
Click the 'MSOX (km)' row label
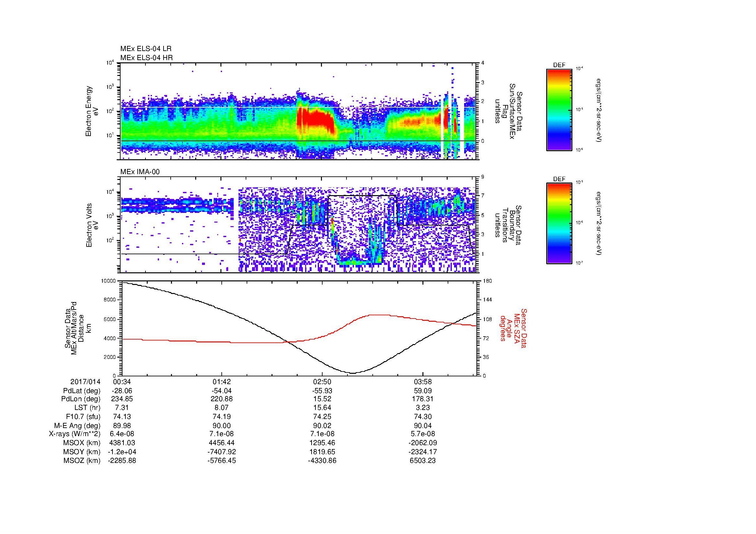[x=82, y=443]
